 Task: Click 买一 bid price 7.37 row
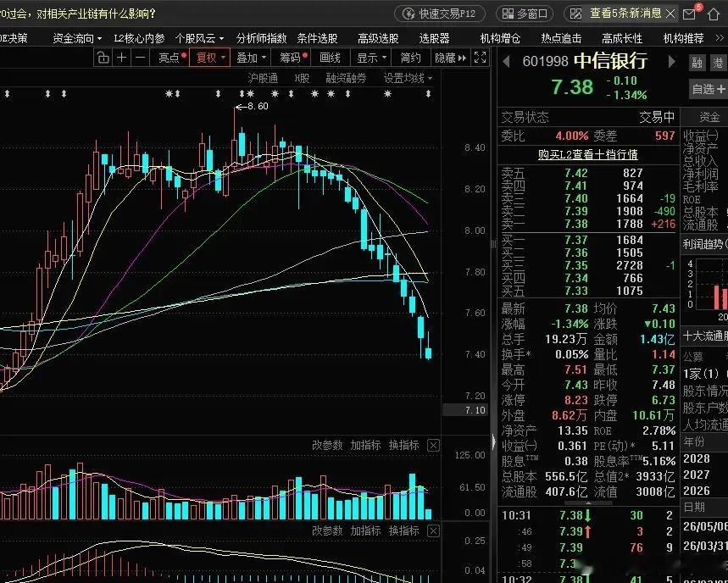click(588, 240)
